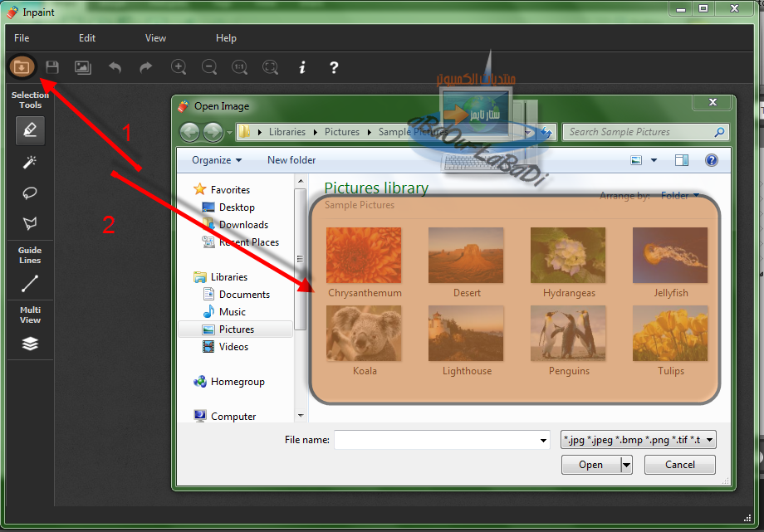This screenshot has width=764, height=532.
Task: Open the question mark help icon
Action: click(x=334, y=67)
